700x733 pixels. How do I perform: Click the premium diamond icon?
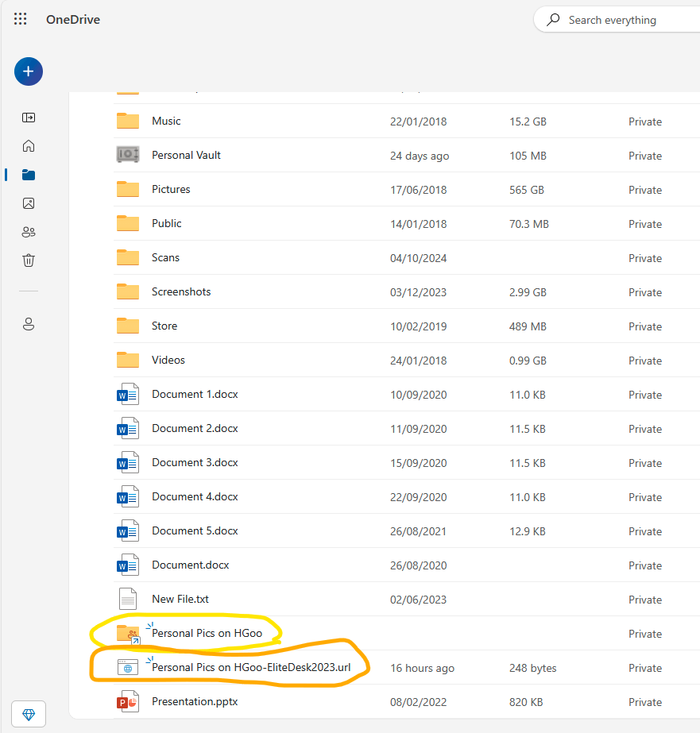click(29, 714)
